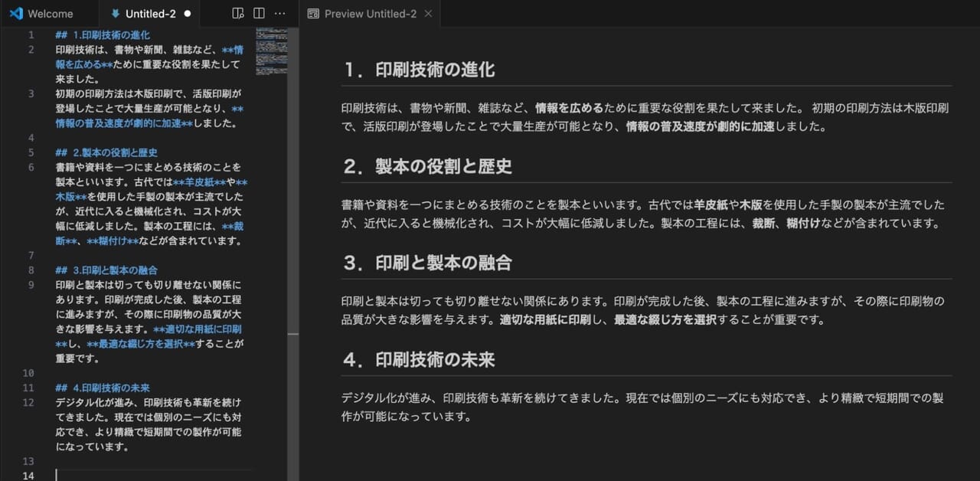Click line number 1 in the gutter
This screenshot has height=481, width=980.
(31, 35)
